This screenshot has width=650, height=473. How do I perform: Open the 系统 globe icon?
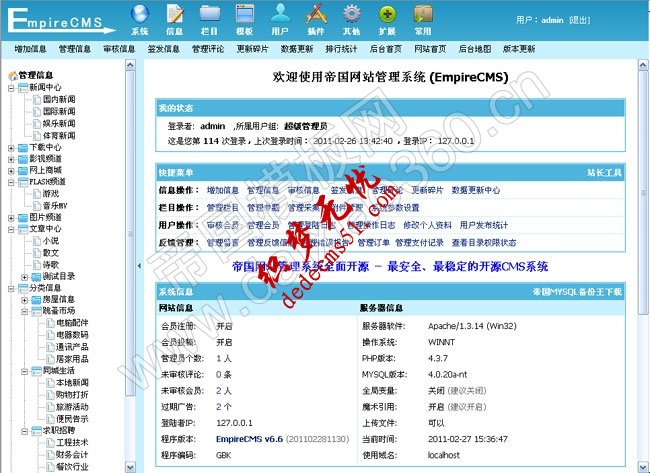pos(140,14)
